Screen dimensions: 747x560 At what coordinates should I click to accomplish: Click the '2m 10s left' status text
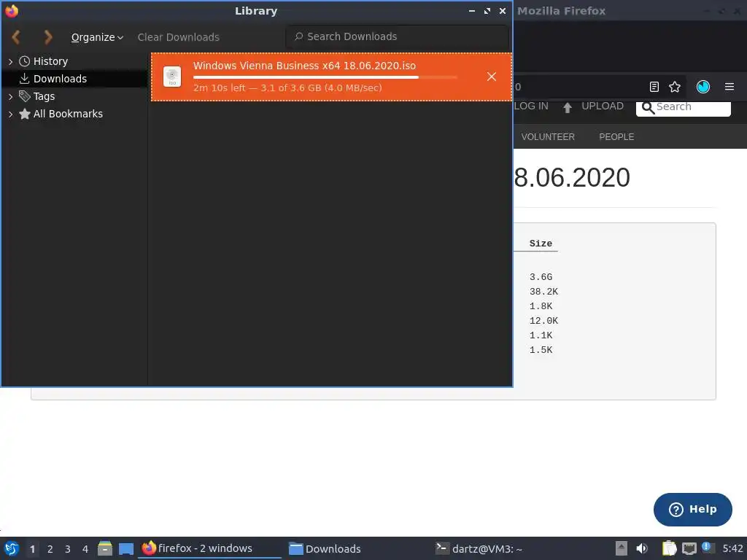click(x=287, y=87)
